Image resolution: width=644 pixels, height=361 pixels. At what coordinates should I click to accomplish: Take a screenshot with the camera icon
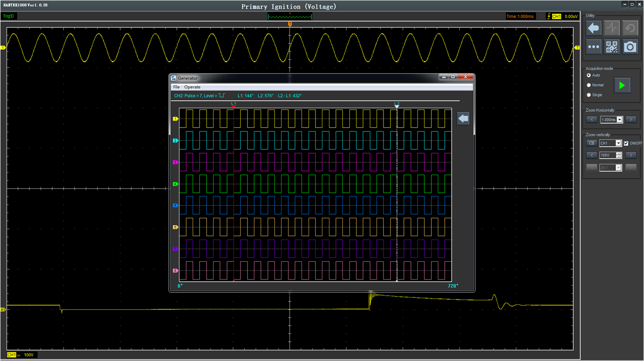[x=630, y=47]
